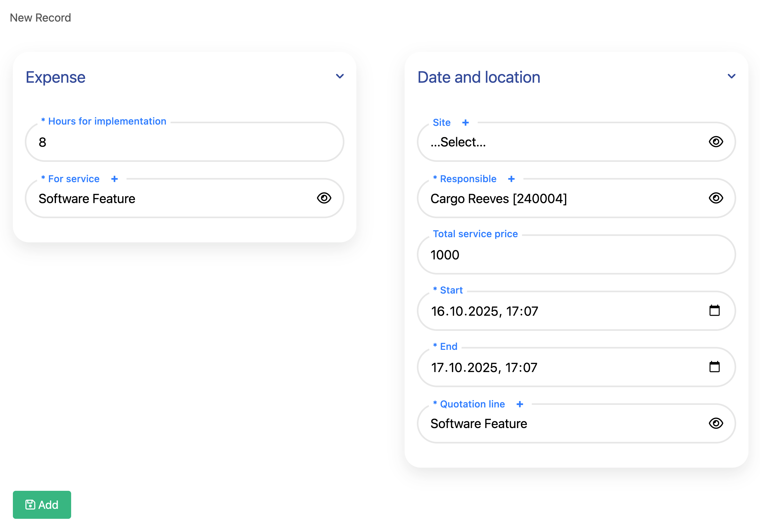This screenshot has height=532, width=760.
Task: Click plus icon next to For service
Action: click(115, 179)
